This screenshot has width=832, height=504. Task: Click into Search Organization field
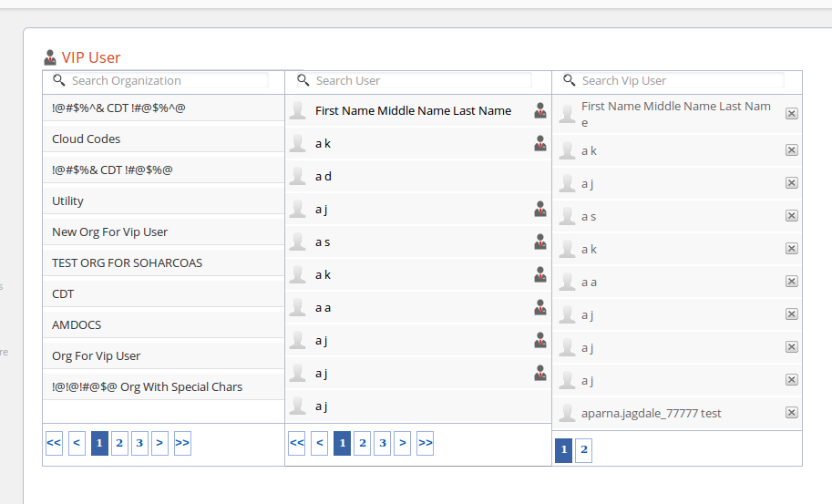click(169, 80)
